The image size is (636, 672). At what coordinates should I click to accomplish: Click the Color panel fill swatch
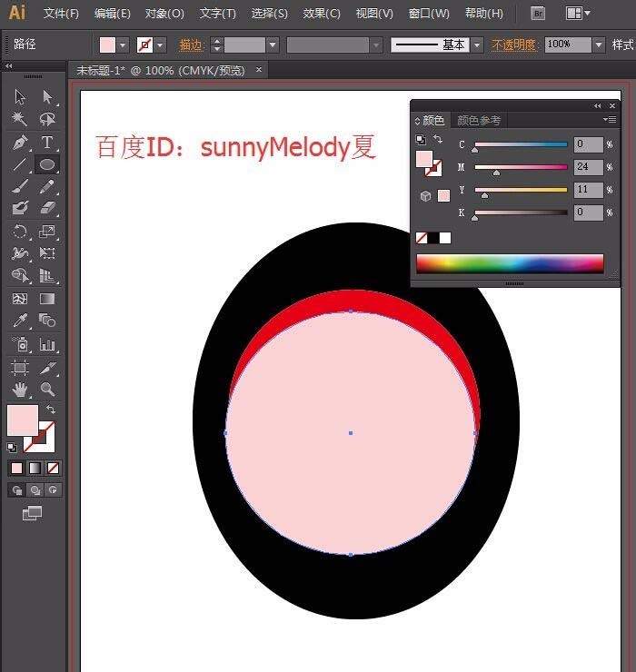(x=424, y=159)
